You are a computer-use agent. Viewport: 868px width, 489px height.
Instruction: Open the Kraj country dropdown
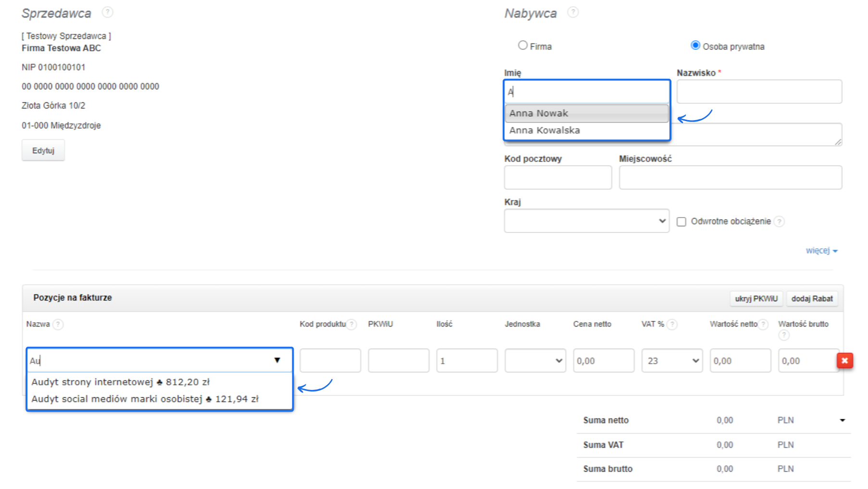(x=586, y=221)
